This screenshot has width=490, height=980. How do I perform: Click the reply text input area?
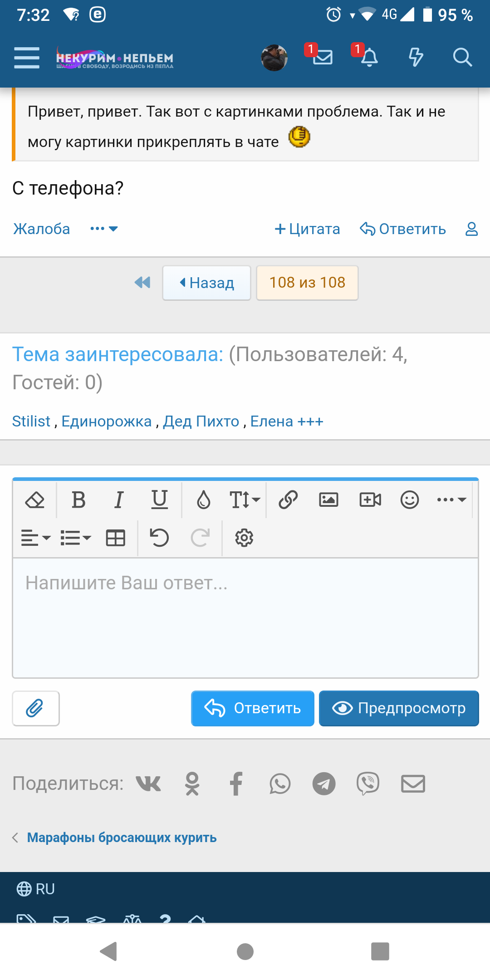tap(245, 617)
